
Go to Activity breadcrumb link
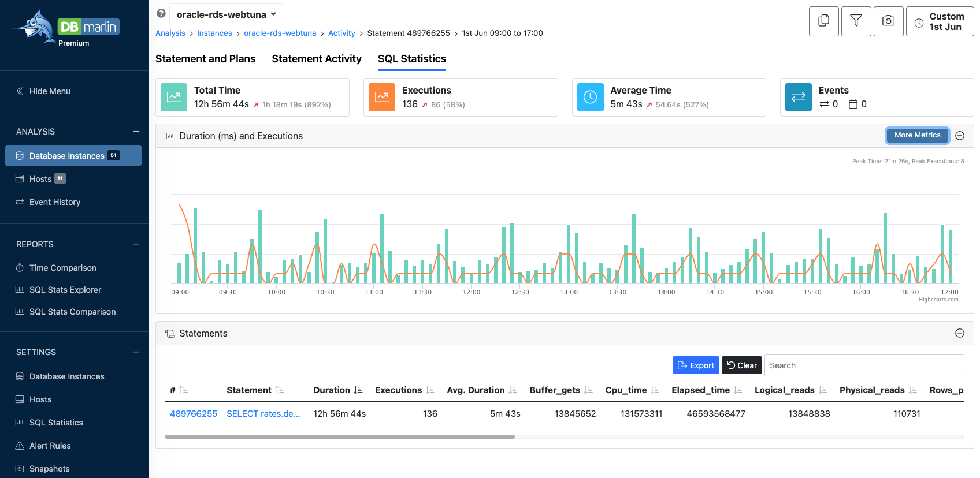pyautogui.click(x=341, y=33)
